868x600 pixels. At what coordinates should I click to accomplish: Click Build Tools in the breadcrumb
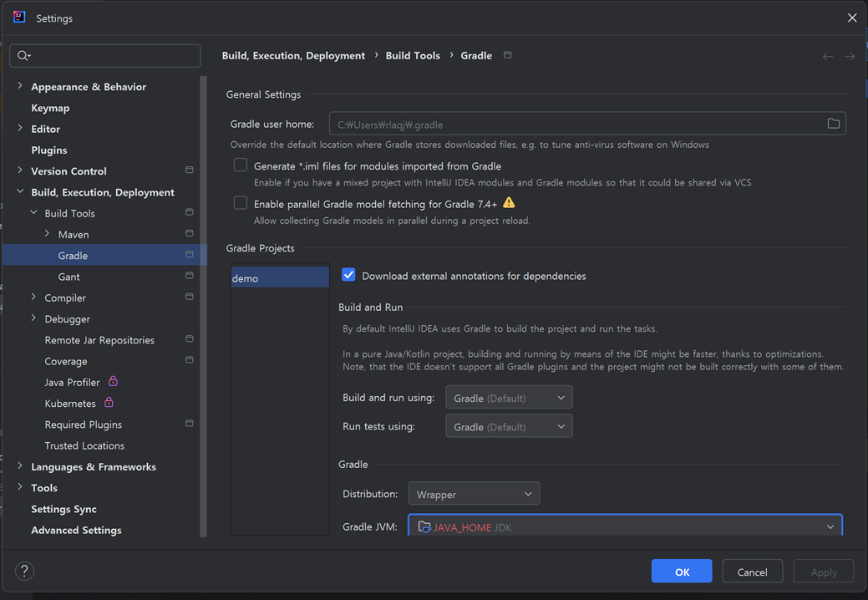413,55
